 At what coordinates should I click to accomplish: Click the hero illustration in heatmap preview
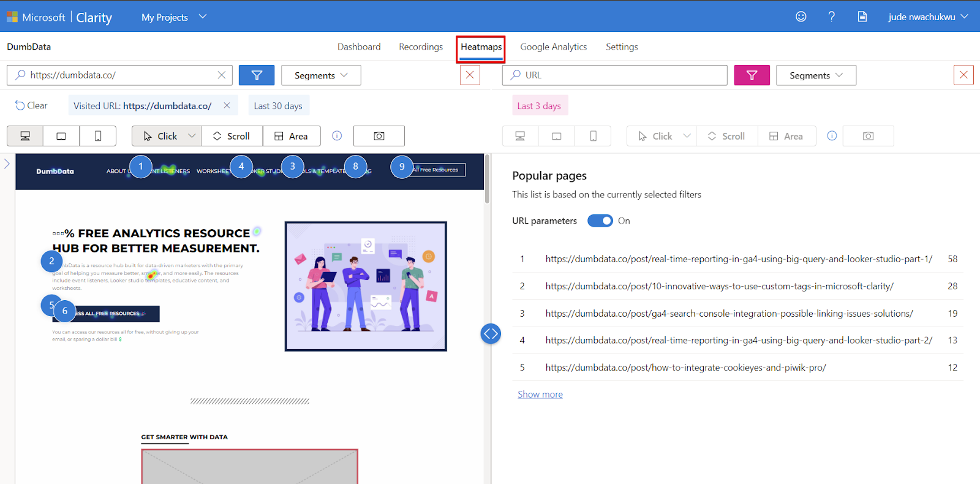[366, 286]
